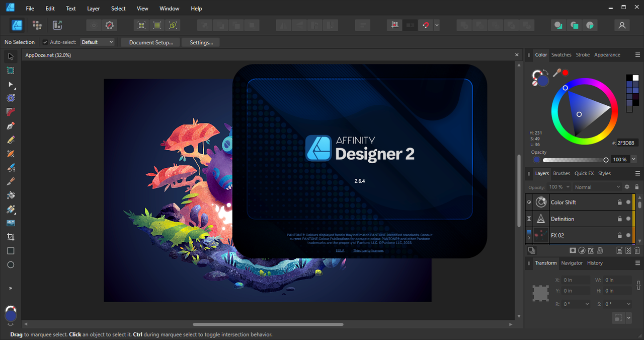Pick the color picker eyedropper in Color panel
The width and height of the screenshot is (644, 340).
[557, 73]
